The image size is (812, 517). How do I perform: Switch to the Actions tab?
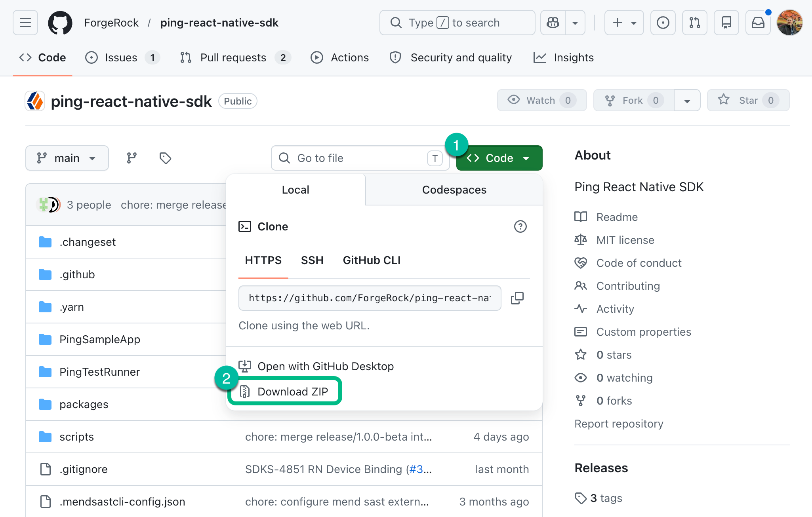pos(339,58)
